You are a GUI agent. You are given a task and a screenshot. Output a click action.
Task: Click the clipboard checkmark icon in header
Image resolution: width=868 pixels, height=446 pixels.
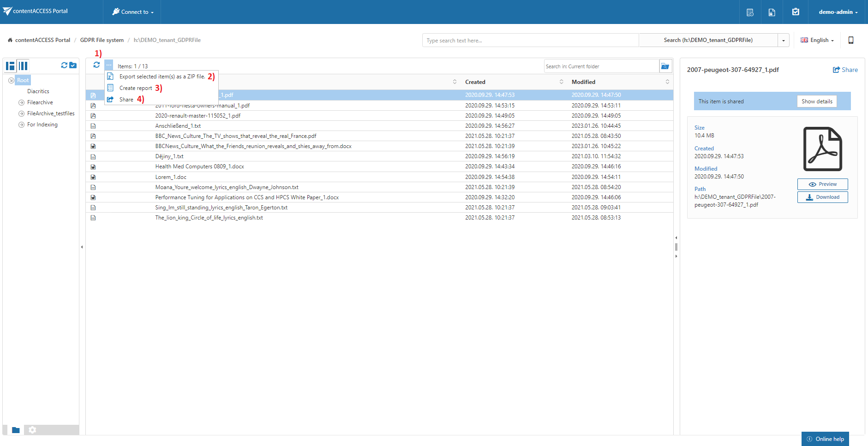(796, 12)
